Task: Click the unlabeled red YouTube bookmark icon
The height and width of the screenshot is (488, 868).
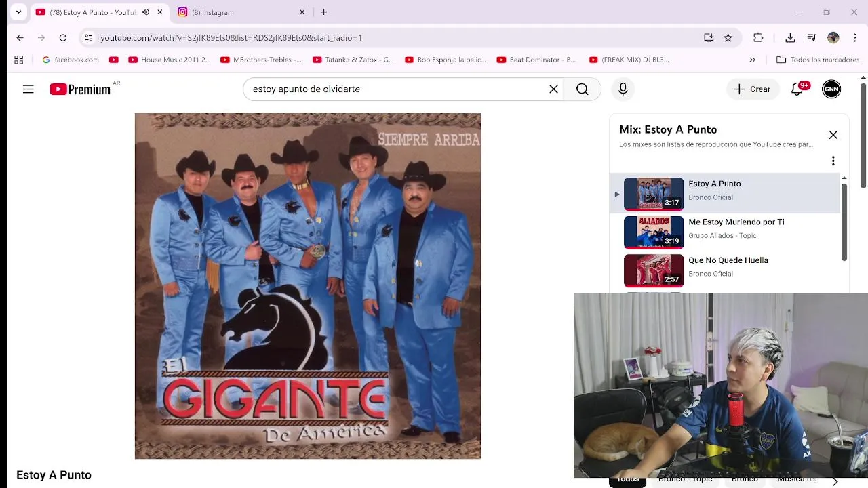Action: tap(114, 60)
